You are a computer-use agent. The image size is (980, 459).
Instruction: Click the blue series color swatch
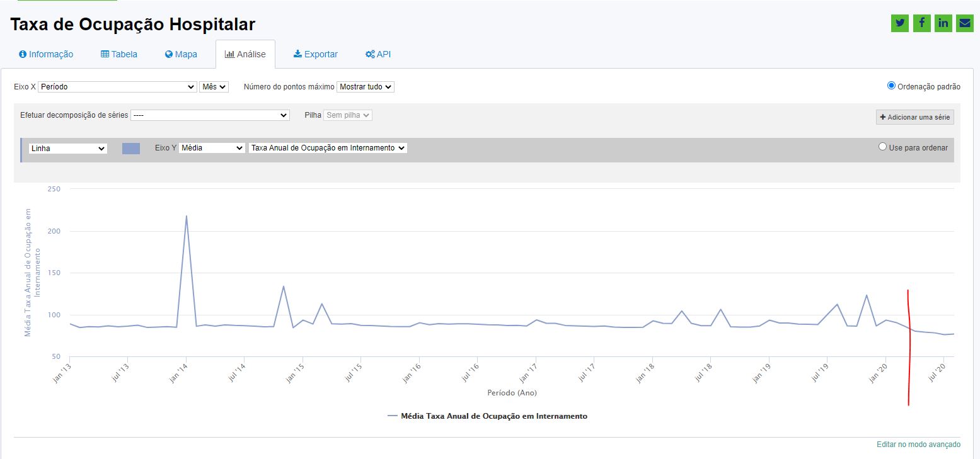pos(131,149)
